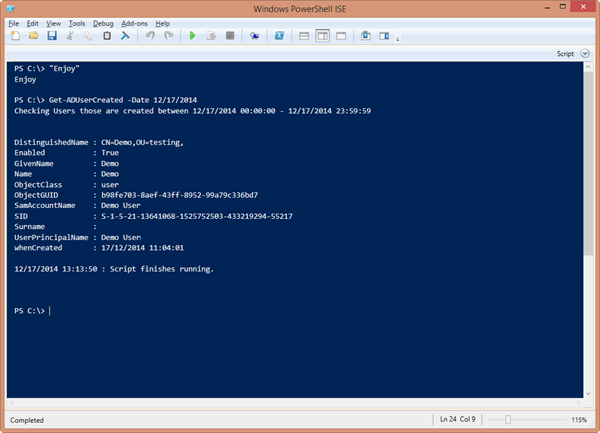Click the PowerShell ISE title bar app icon
The image size is (600, 433).
point(10,8)
